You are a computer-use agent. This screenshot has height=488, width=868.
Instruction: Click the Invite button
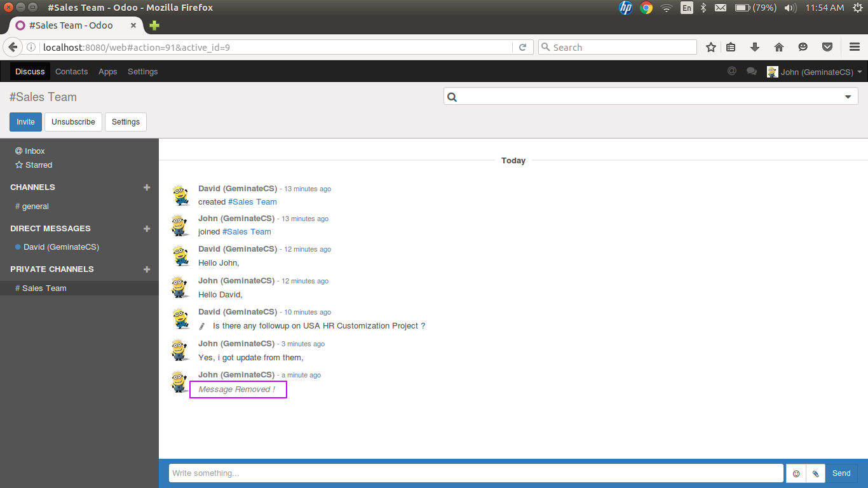[25, 122]
